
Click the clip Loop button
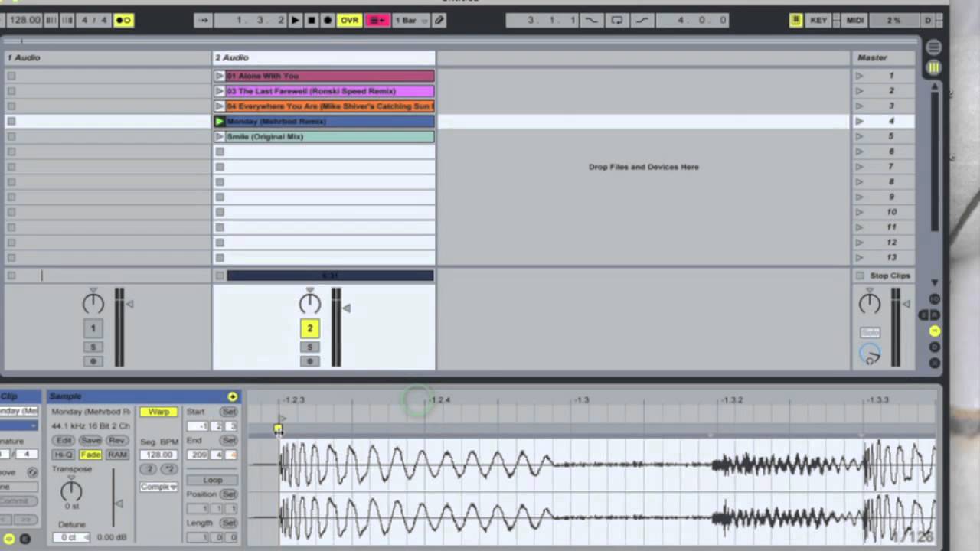click(x=212, y=480)
